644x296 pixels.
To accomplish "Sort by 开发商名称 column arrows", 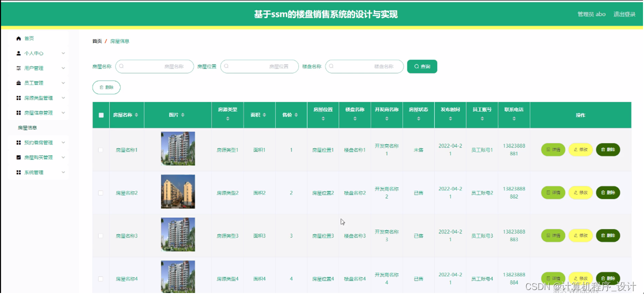I will [386, 119].
